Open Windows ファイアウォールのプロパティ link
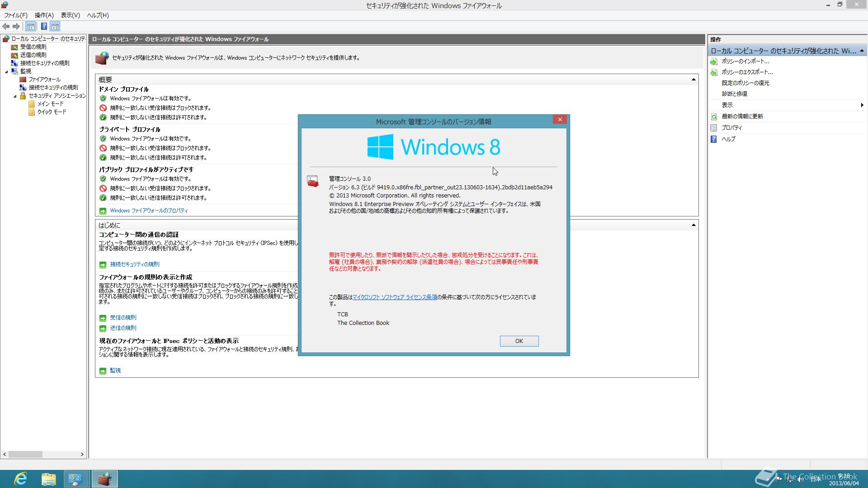The width and height of the screenshot is (868, 488). tap(149, 211)
